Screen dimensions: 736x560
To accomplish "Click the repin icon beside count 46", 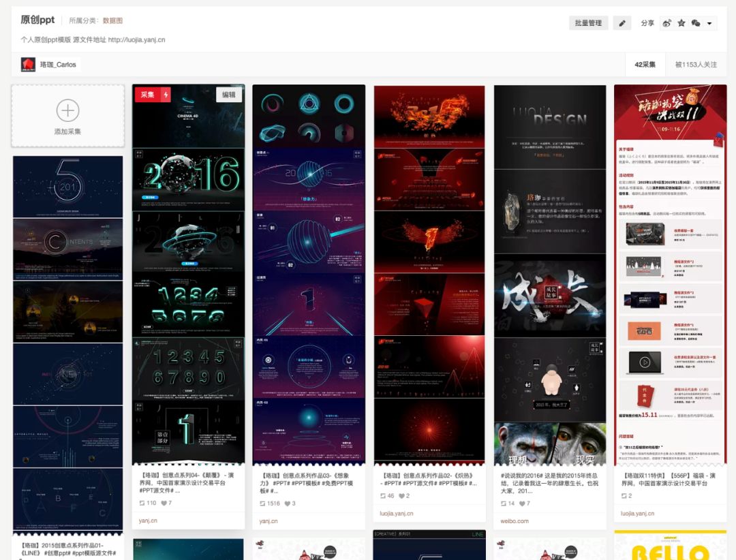I will (383, 496).
